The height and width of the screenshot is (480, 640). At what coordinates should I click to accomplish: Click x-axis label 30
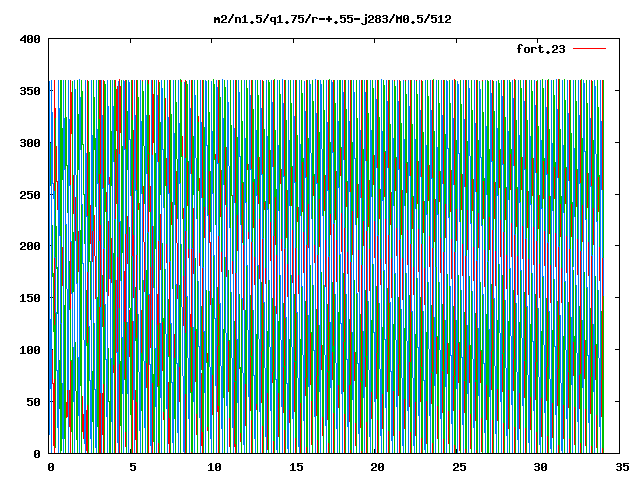(540, 467)
